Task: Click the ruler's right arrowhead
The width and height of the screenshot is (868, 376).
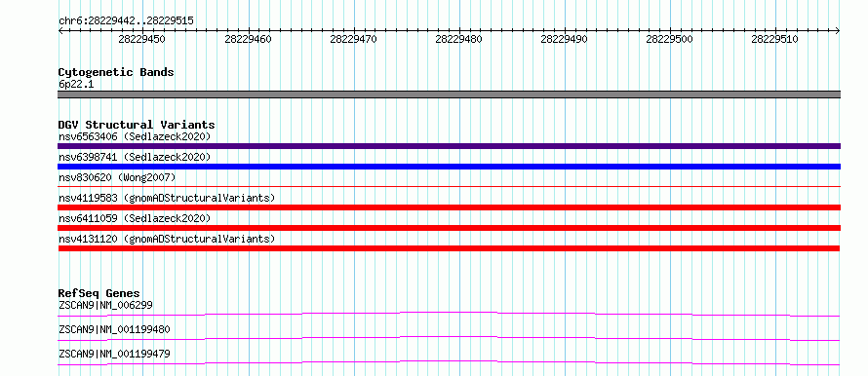Action: pos(838,31)
